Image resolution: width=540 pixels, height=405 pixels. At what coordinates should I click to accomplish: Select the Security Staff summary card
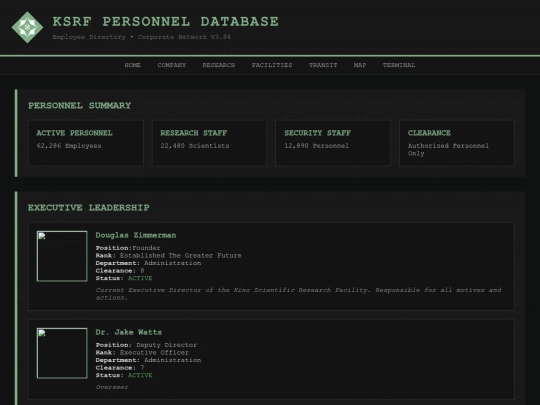333,143
